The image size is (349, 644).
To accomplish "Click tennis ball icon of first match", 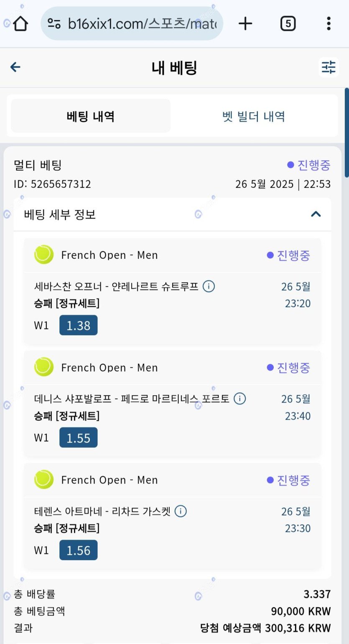I will pos(44,255).
